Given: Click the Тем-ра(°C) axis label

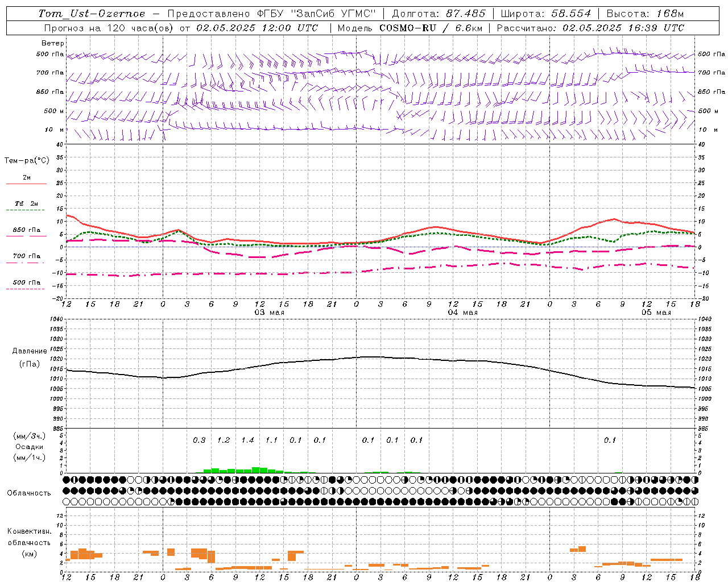Looking at the screenshot, I should coord(27,161).
